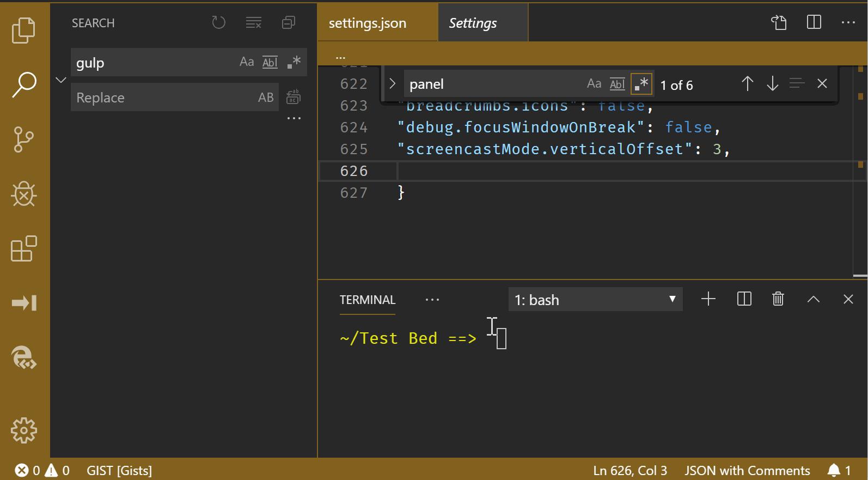Close the terminal panel
868x480 pixels.
point(848,299)
